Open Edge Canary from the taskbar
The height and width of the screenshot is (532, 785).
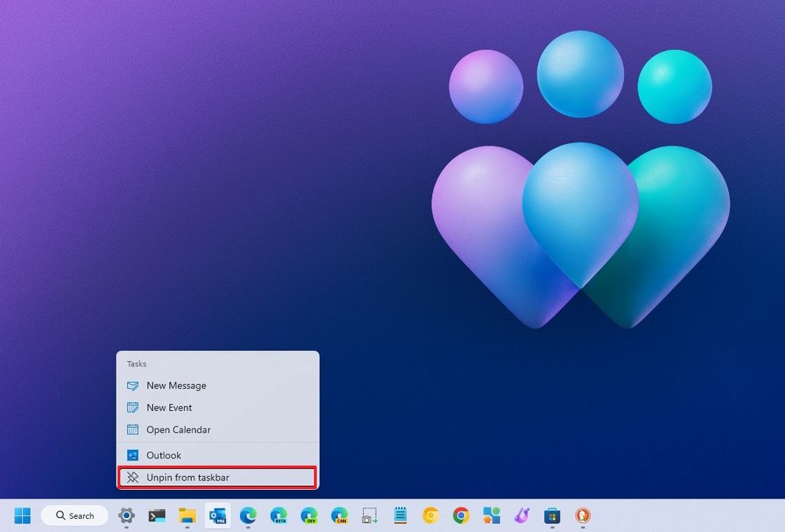pos(339,516)
